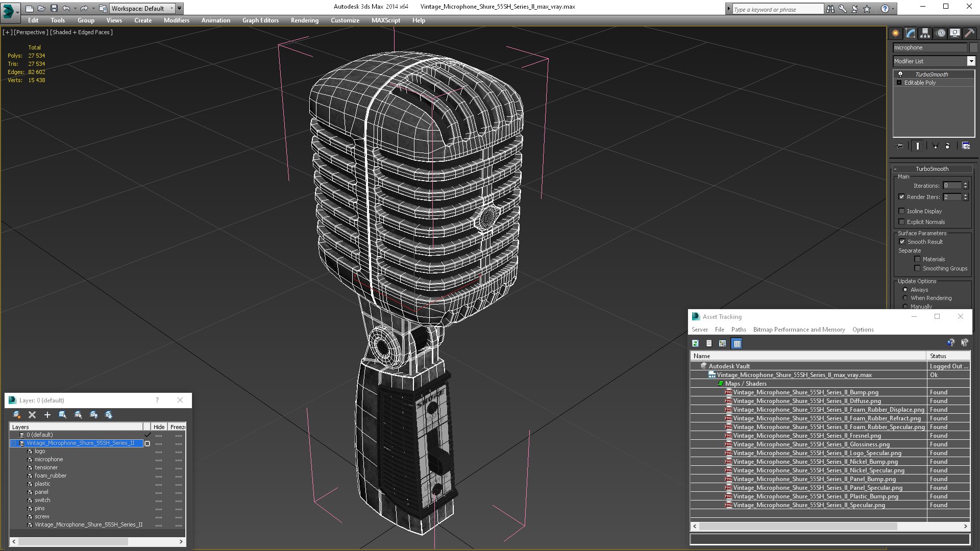
Task: Click Remove modifier trash icon
Action: [947, 146]
